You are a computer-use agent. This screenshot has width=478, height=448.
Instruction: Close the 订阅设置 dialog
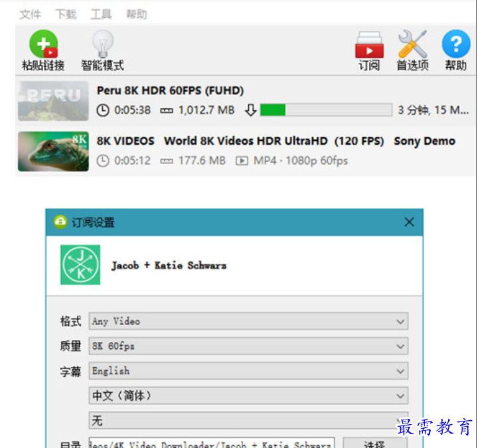409,222
